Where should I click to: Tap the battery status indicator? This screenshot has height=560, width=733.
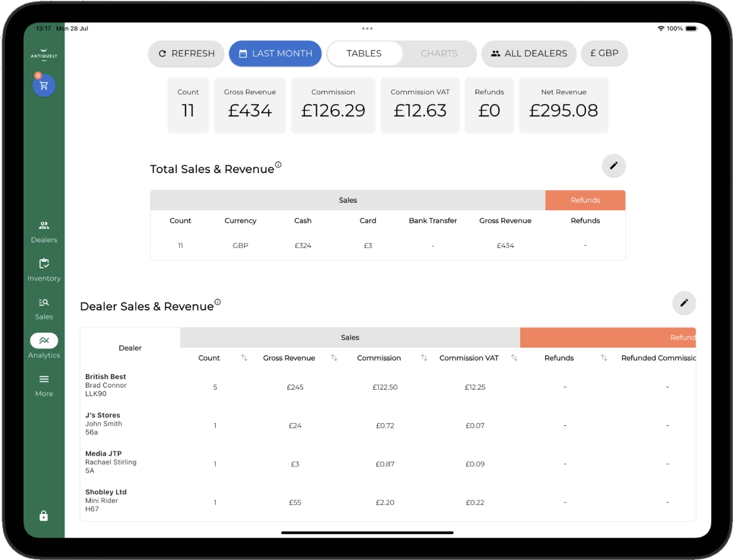click(692, 29)
